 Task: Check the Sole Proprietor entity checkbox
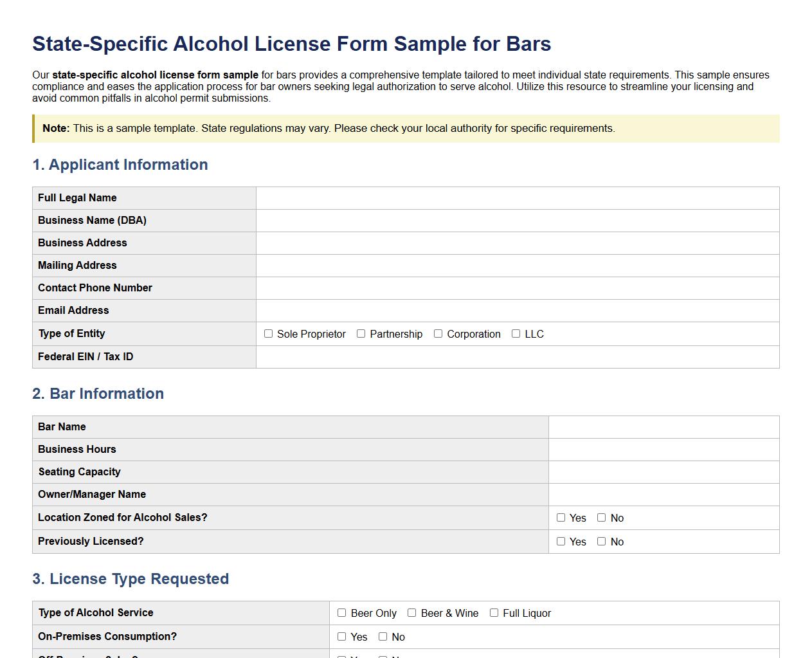point(269,334)
